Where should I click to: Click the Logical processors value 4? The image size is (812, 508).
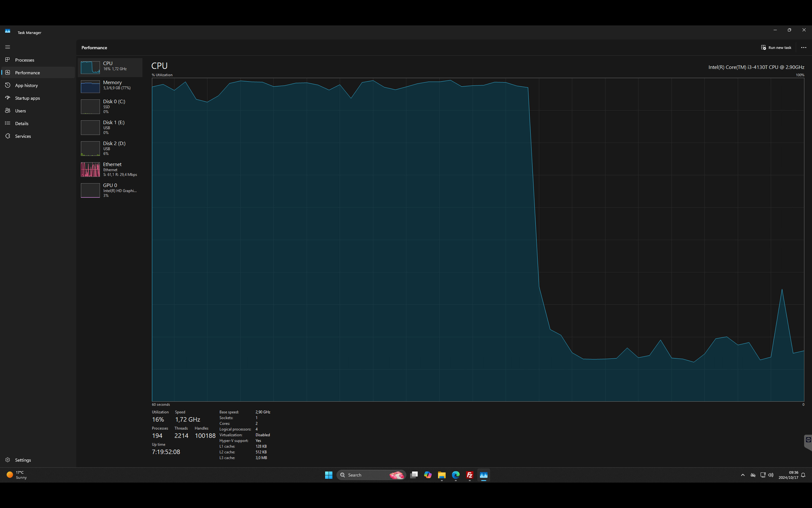pyautogui.click(x=257, y=429)
